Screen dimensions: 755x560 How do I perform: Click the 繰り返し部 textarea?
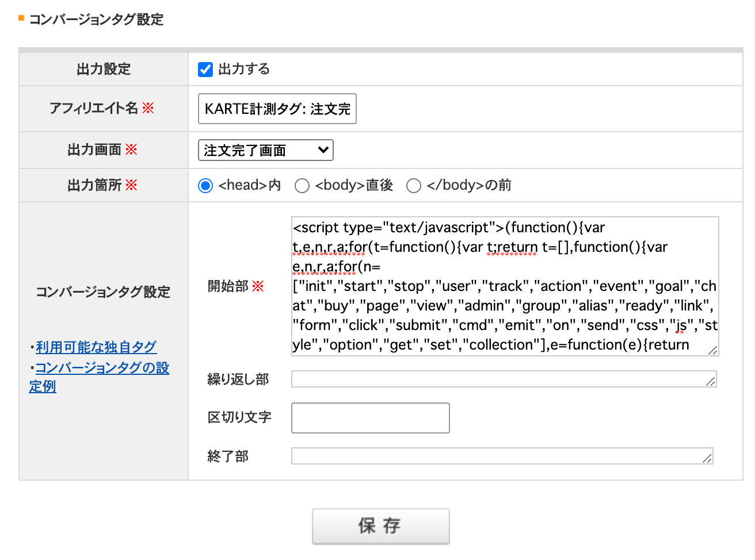[x=504, y=379]
